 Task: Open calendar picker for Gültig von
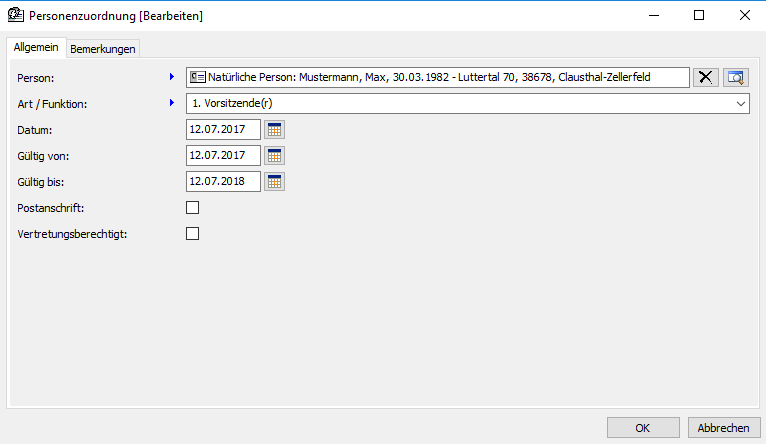click(274, 155)
